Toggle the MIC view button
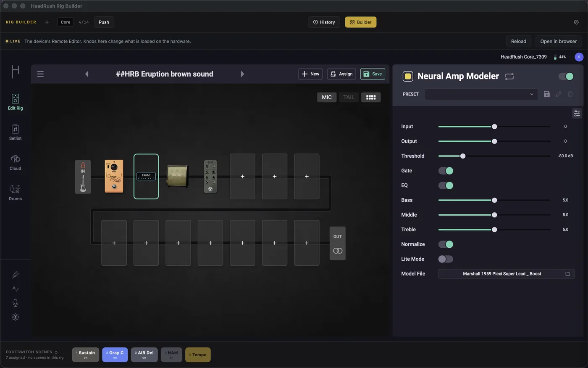 point(327,97)
